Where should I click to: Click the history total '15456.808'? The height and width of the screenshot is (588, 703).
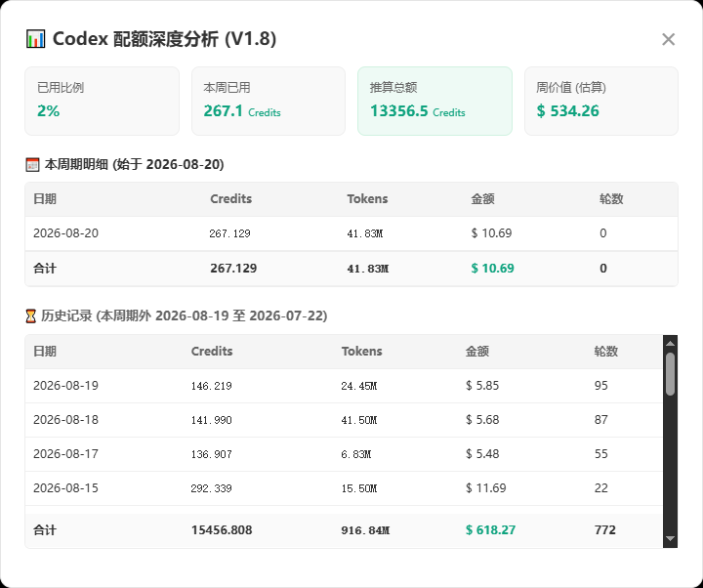[222, 530]
